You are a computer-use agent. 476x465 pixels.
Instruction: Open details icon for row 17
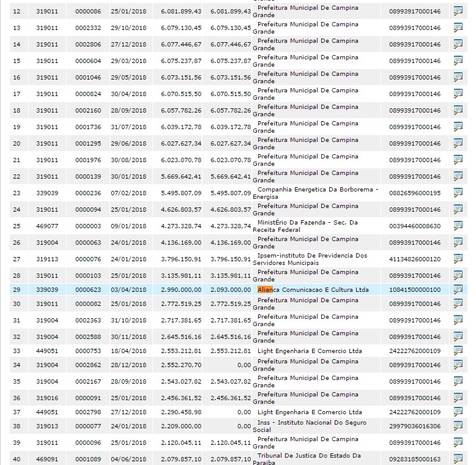458,94
